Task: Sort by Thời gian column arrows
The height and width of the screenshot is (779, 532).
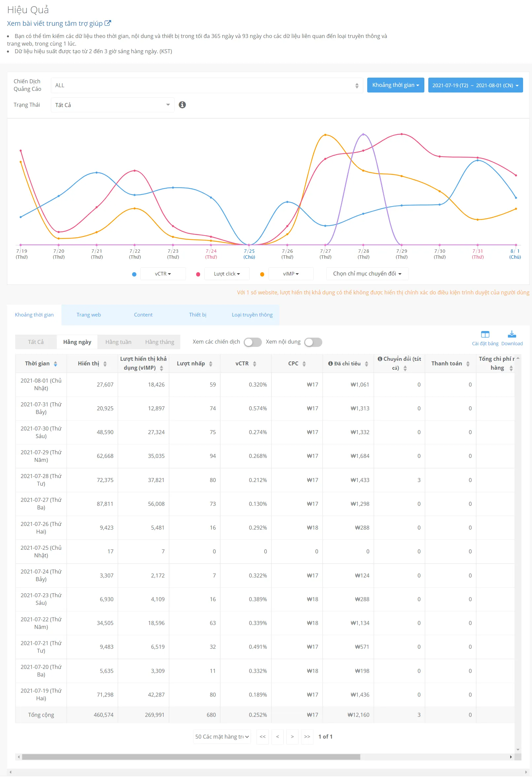Action: click(55, 364)
